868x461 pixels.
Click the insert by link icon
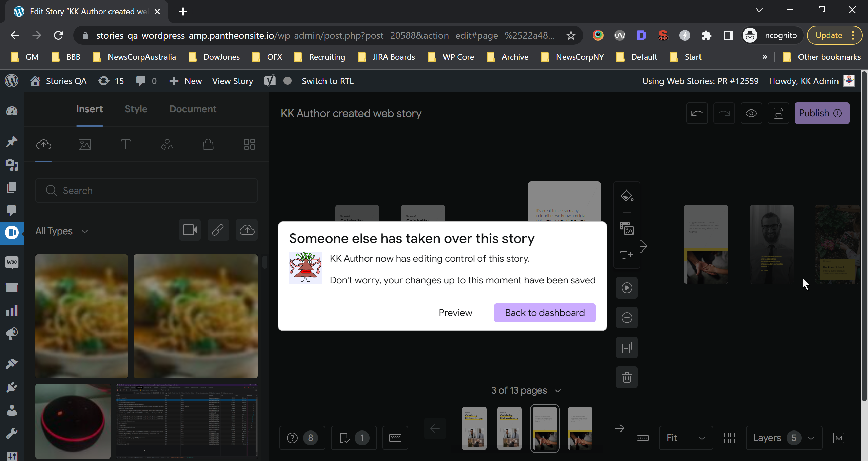pos(218,230)
